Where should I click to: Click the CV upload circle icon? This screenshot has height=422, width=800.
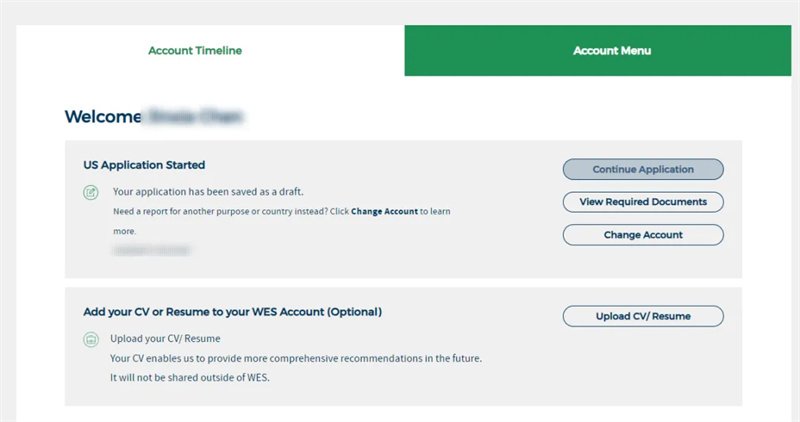point(91,339)
